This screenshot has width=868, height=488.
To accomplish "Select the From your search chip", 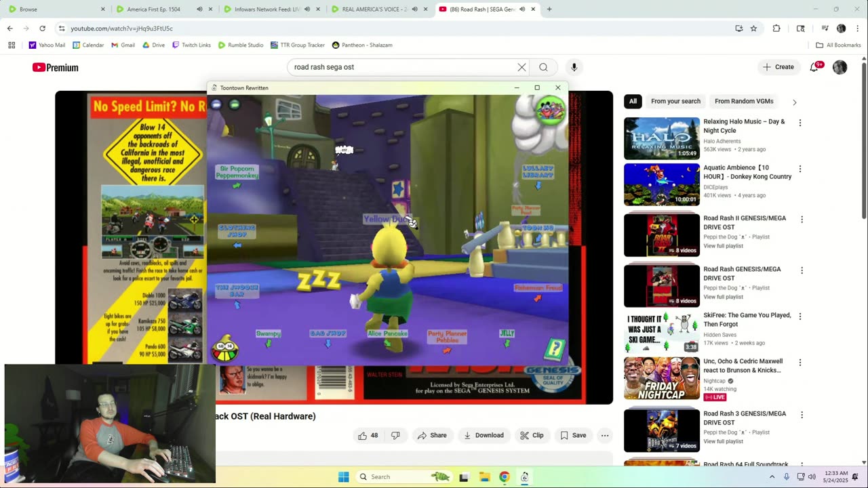I will [x=675, y=101].
